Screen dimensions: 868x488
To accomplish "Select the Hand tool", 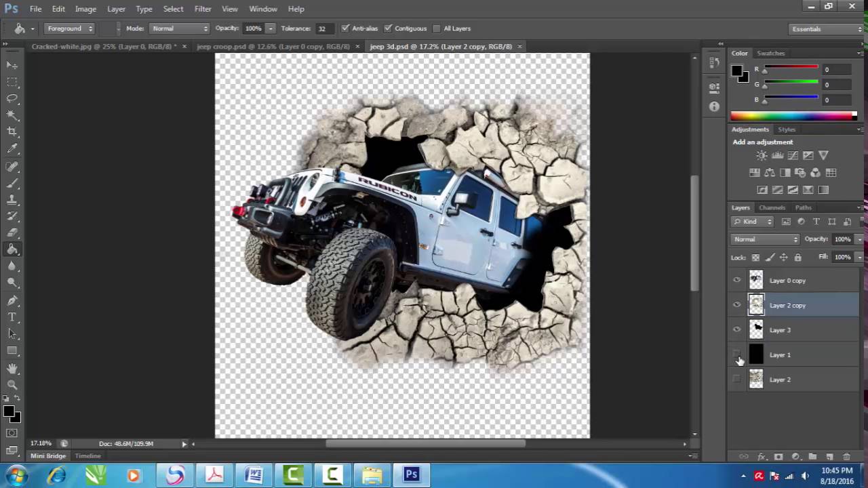I will 12,368.
